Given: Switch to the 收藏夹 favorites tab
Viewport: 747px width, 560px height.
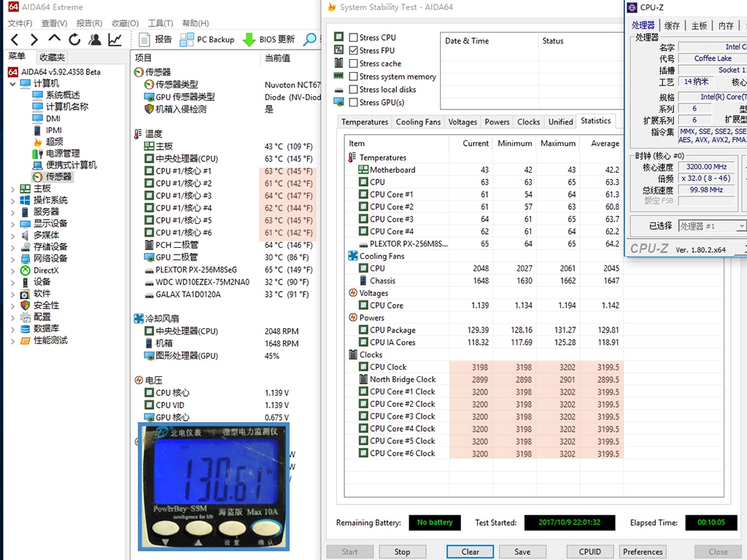Looking at the screenshot, I should (x=52, y=58).
